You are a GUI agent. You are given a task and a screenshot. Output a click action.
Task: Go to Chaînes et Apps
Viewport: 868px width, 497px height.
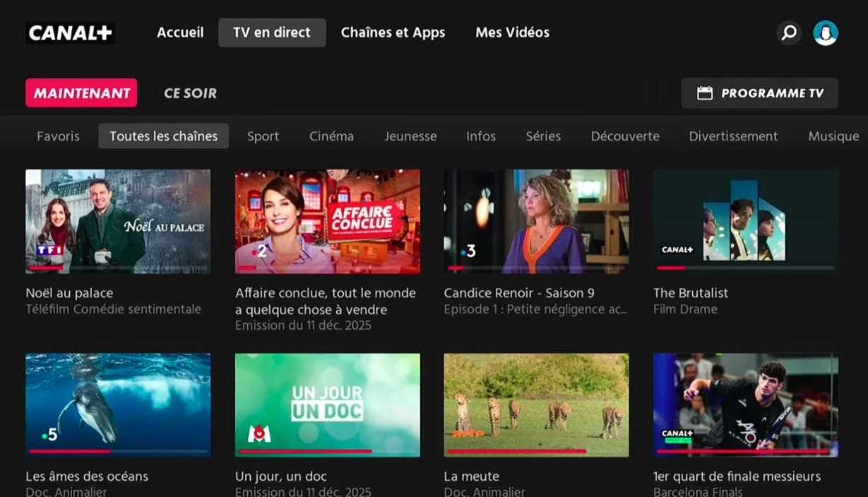pos(393,32)
